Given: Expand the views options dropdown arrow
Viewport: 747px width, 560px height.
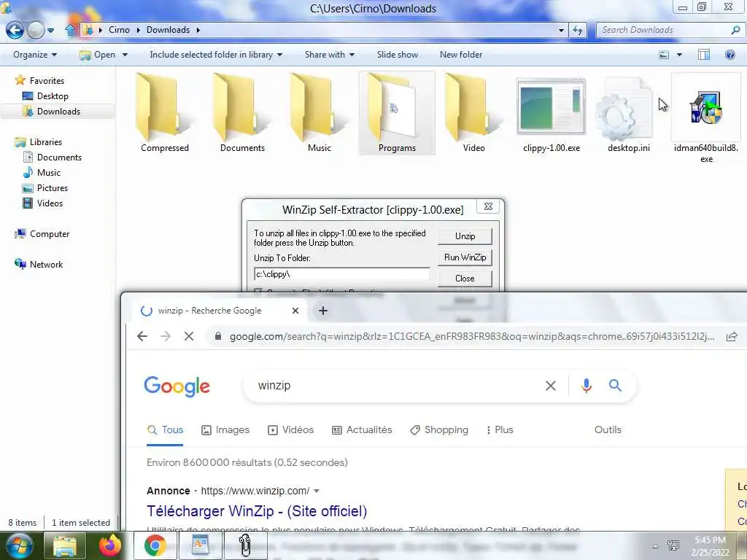Looking at the screenshot, I should click(679, 55).
